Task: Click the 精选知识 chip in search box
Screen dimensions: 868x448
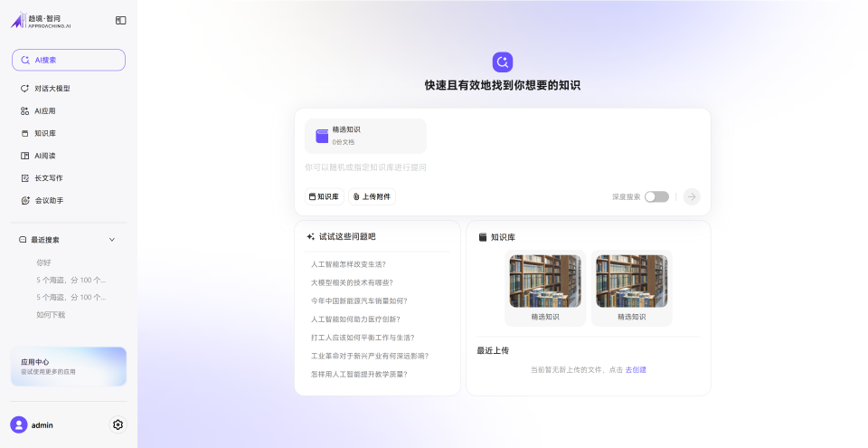Action: (x=365, y=136)
